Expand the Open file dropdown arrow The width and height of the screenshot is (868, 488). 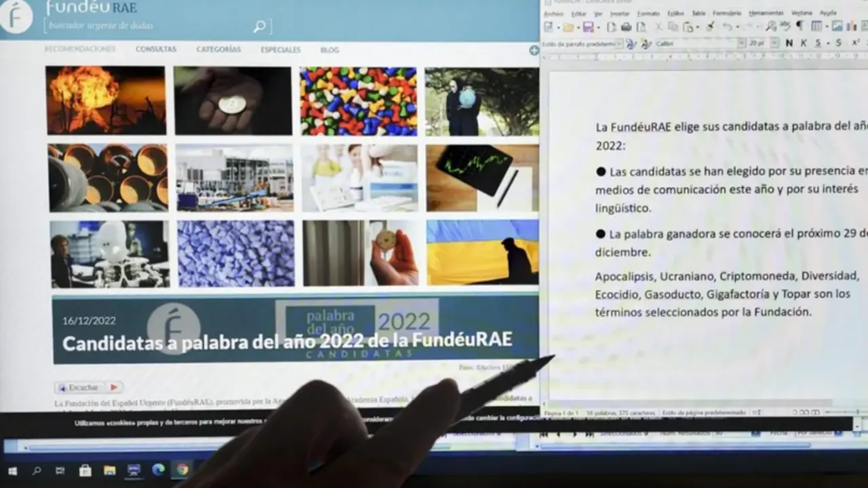click(x=578, y=28)
